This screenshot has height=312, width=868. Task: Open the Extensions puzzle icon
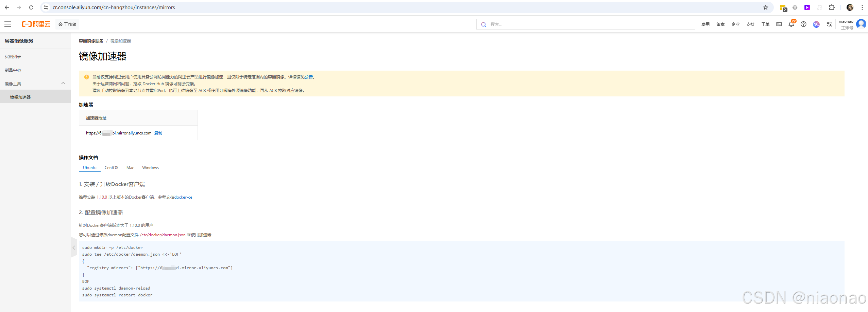tap(832, 7)
